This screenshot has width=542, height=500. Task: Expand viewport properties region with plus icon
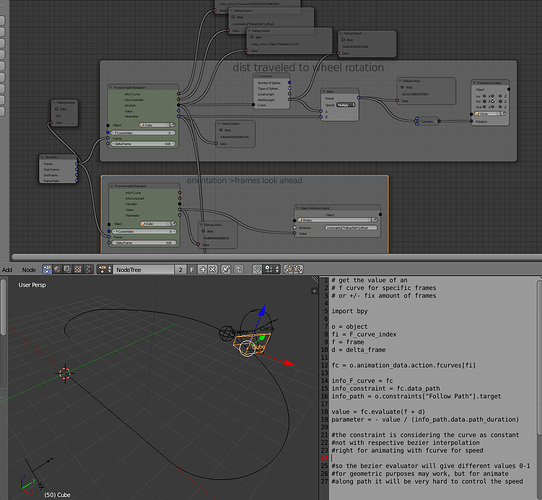click(314, 291)
